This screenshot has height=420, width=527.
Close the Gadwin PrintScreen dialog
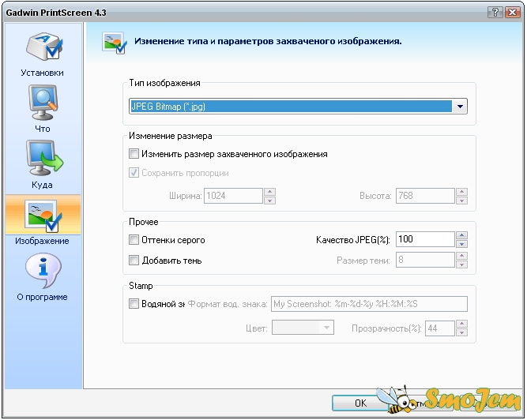tap(513, 13)
